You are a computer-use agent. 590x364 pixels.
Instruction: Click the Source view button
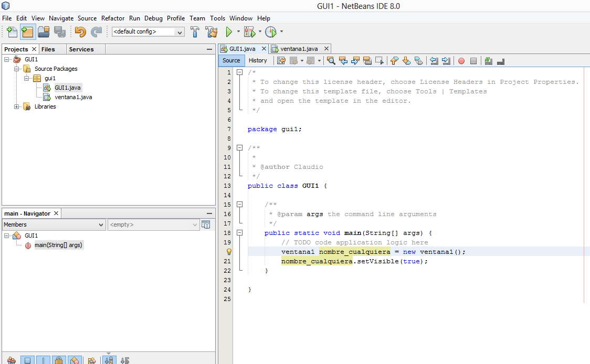231,60
